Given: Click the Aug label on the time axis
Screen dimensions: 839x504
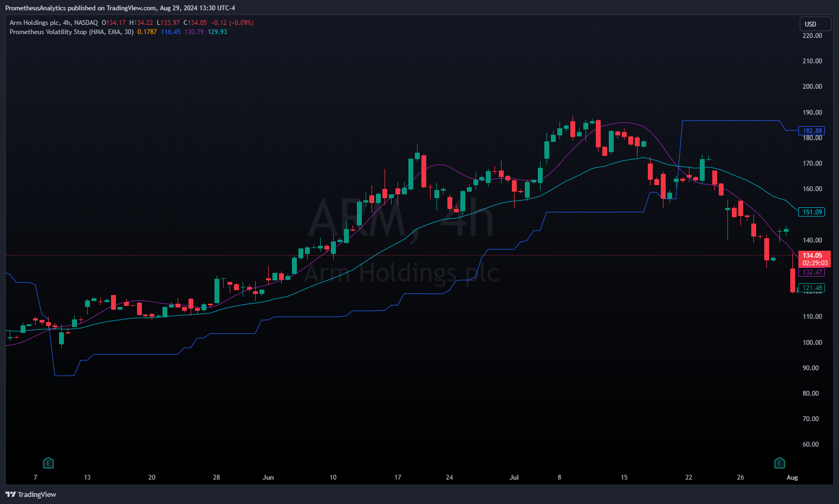Looking at the screenshot, I should pyautogui.click(x=792, y=477).
